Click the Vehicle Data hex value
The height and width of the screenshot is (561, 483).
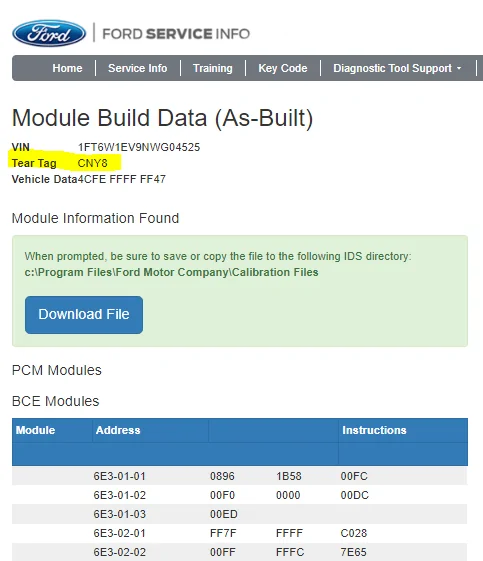point(122,179)
